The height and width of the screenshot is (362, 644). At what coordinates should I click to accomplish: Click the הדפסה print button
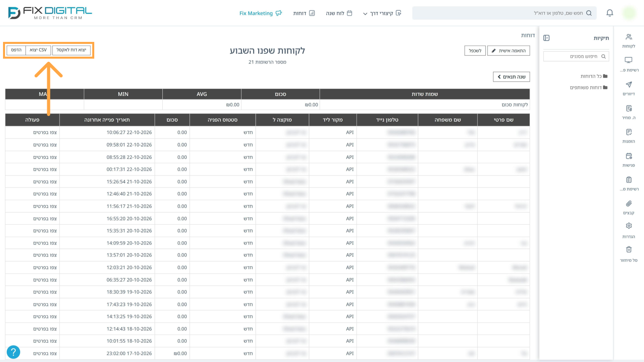coord(16,50)
